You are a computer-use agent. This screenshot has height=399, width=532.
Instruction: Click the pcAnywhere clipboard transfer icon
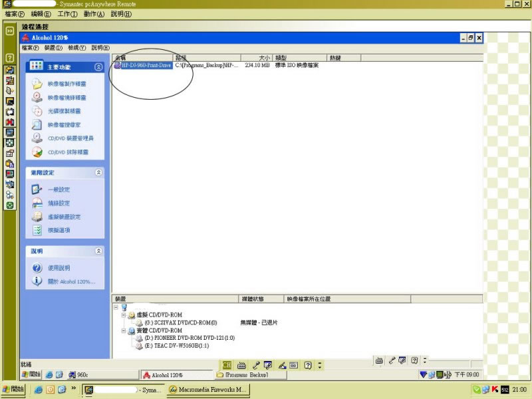(x=10, y=164)
